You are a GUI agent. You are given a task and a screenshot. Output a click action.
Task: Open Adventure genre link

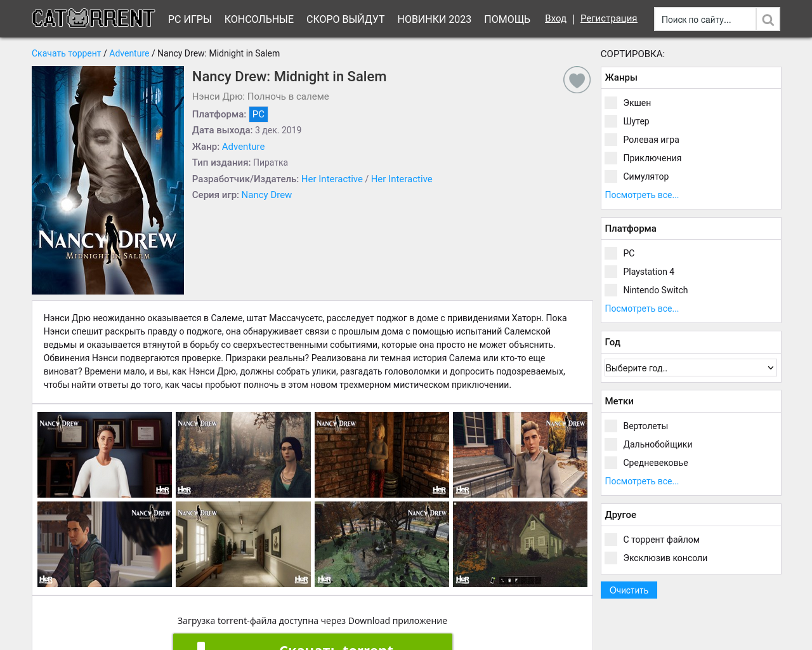(x=243, y=147)
